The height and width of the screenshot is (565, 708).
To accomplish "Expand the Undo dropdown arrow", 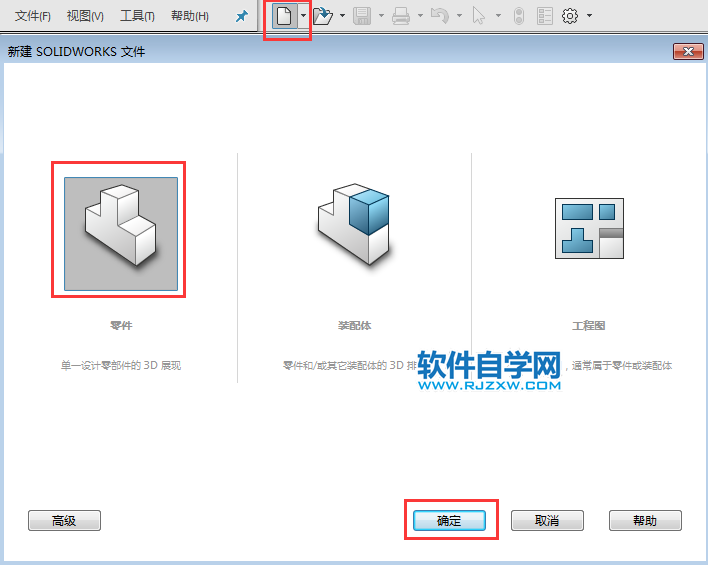I will [x=459, y=16].
